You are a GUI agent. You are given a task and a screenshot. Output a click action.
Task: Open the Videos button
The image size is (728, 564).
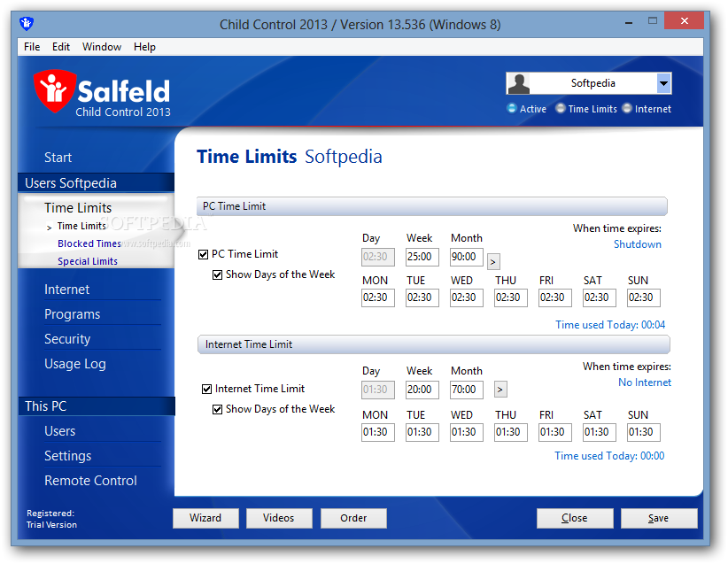pyautogui.click(x=279, y=518)
